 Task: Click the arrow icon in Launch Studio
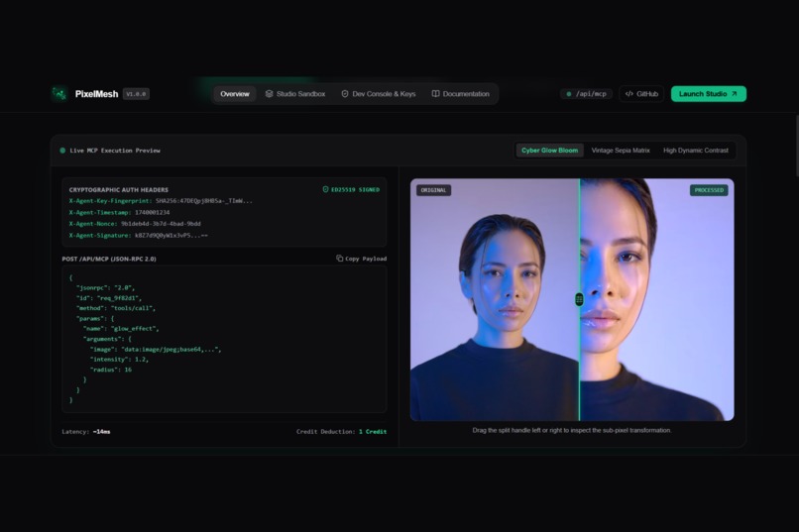pos(735,94)
